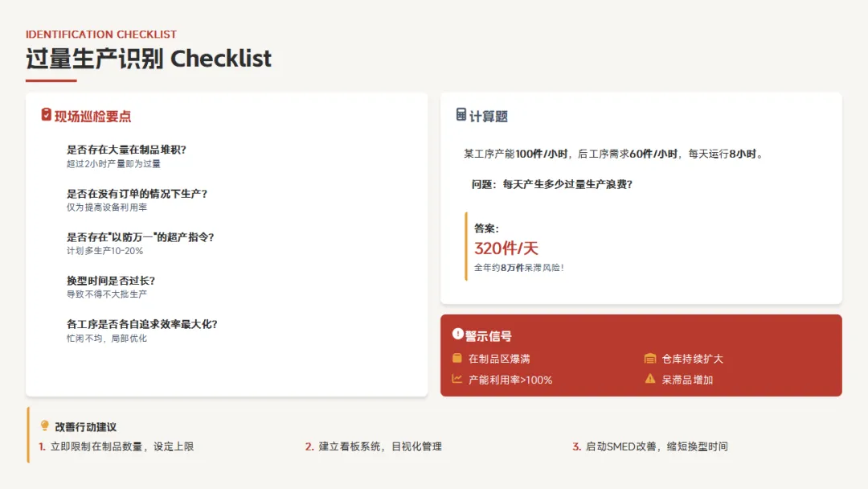Select the checklist item 是否存在大量在制品堆积?

[x=126, y=150]
